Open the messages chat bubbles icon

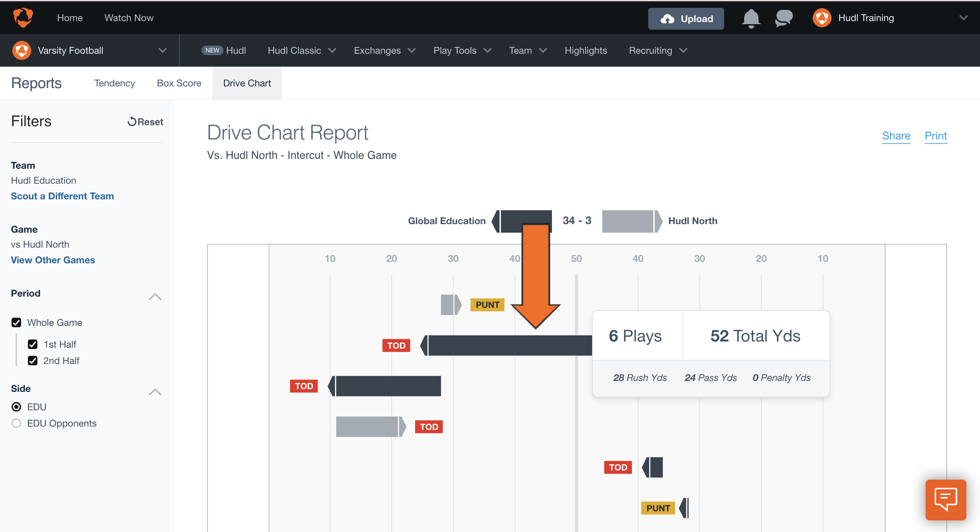[x=784, y=18]
